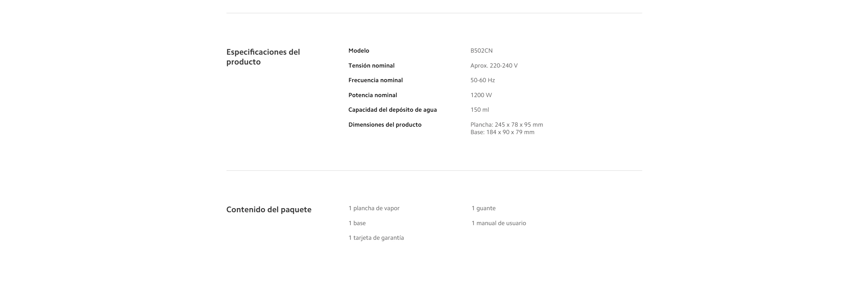The width and height of the screenshot is (868, 291).
Task: Click the "1 base" package item
Action: (x=357, y=223)
